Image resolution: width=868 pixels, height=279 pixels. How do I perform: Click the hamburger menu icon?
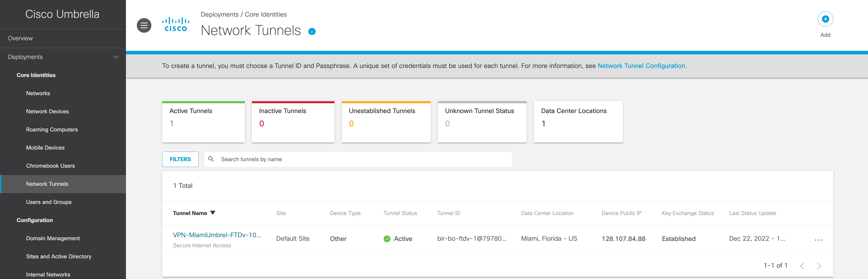144,25
